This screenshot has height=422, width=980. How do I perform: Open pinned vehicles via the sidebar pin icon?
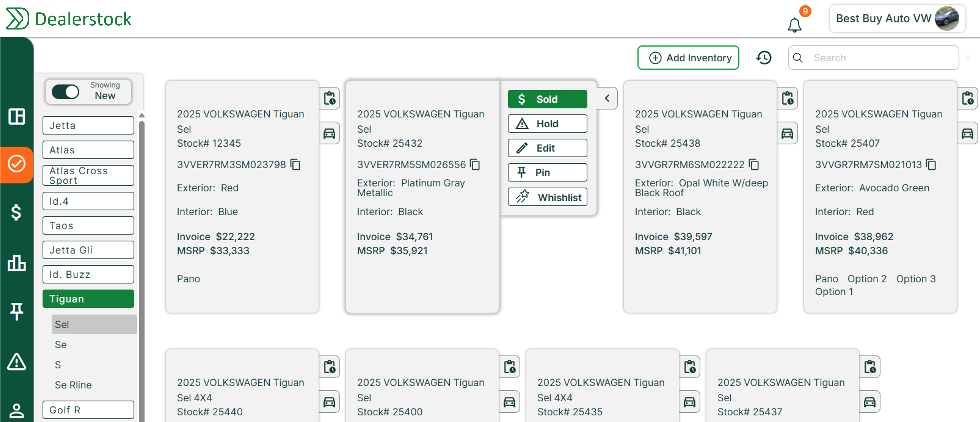coord(17,312)
